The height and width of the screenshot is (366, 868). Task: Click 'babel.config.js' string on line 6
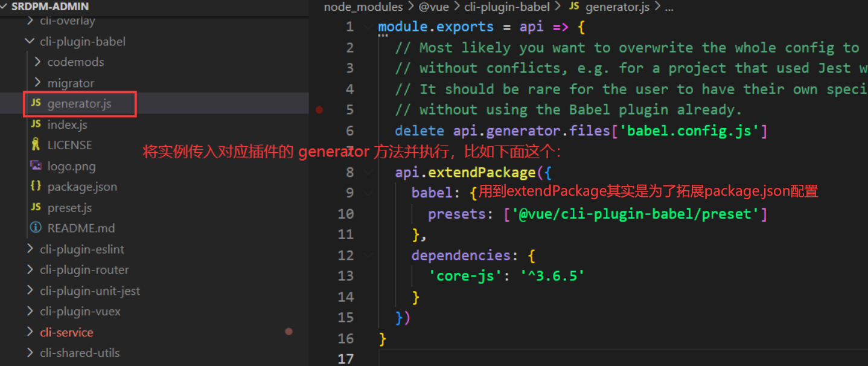689,130
